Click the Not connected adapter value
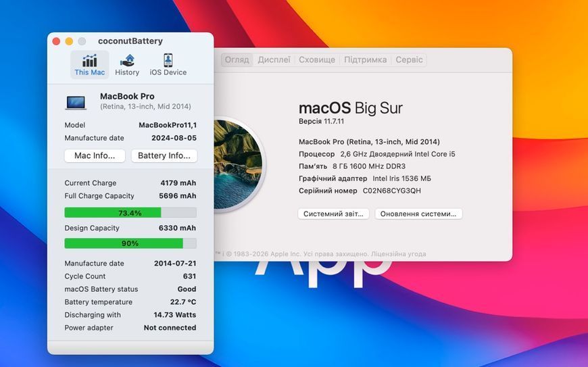Screen dimensions: 588x367 point(170,328)
